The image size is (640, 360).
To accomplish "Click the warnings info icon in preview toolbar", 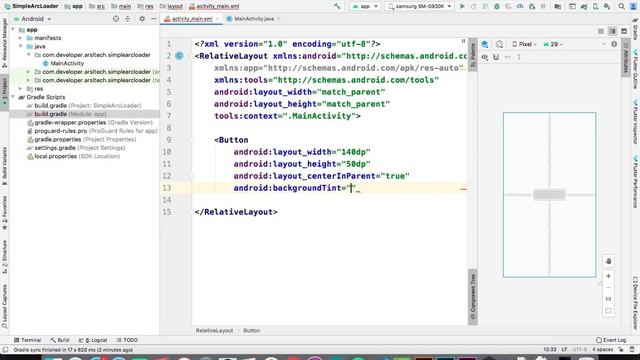I will 614,44.
